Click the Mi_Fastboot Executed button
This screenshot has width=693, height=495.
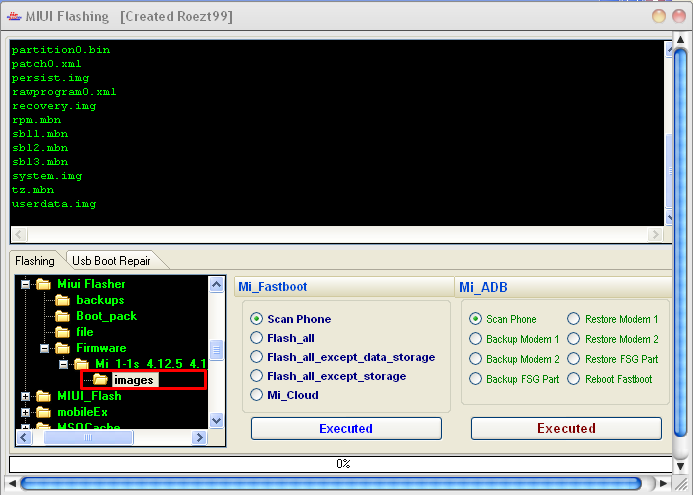346,428
